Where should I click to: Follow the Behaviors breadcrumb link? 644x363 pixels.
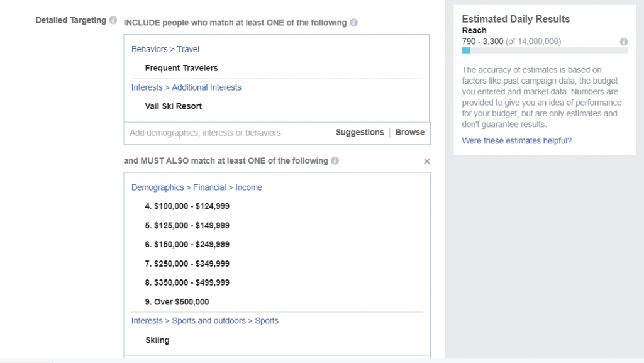click(150, 49)
